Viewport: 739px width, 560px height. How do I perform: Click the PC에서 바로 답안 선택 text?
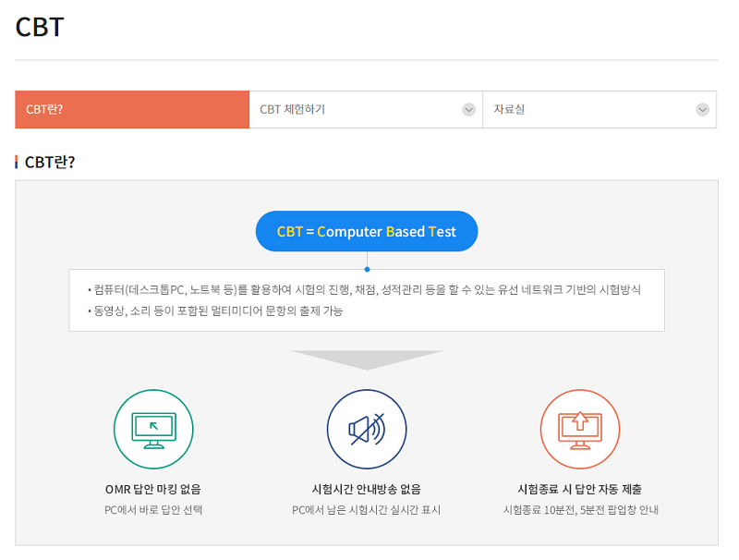[153, 510]
